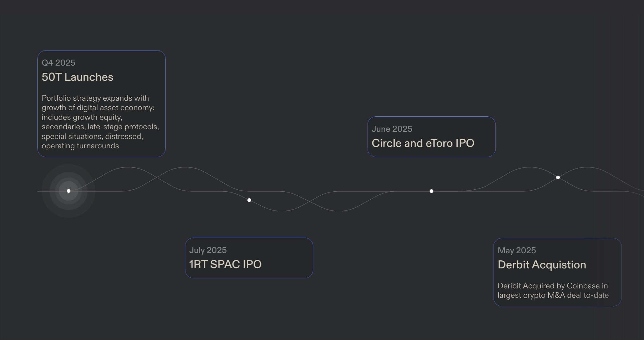
Task: Click the May 2025 date label
Action: click(517, 250)
